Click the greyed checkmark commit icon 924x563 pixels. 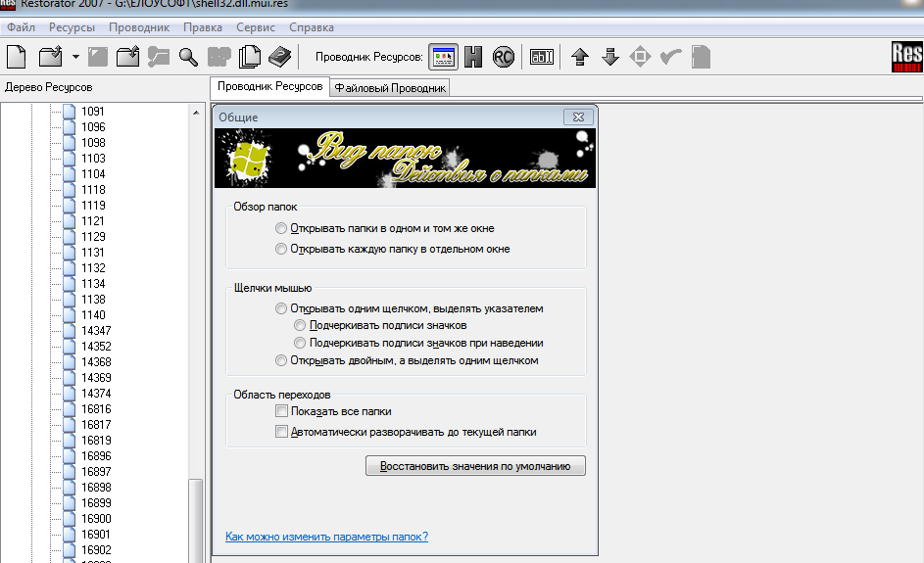pos(670,57)
